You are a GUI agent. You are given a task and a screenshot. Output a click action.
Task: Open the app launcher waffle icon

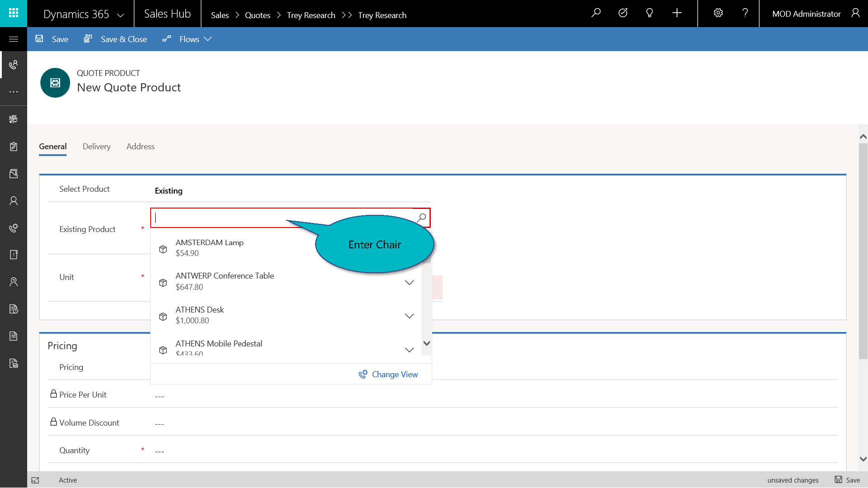14,13
